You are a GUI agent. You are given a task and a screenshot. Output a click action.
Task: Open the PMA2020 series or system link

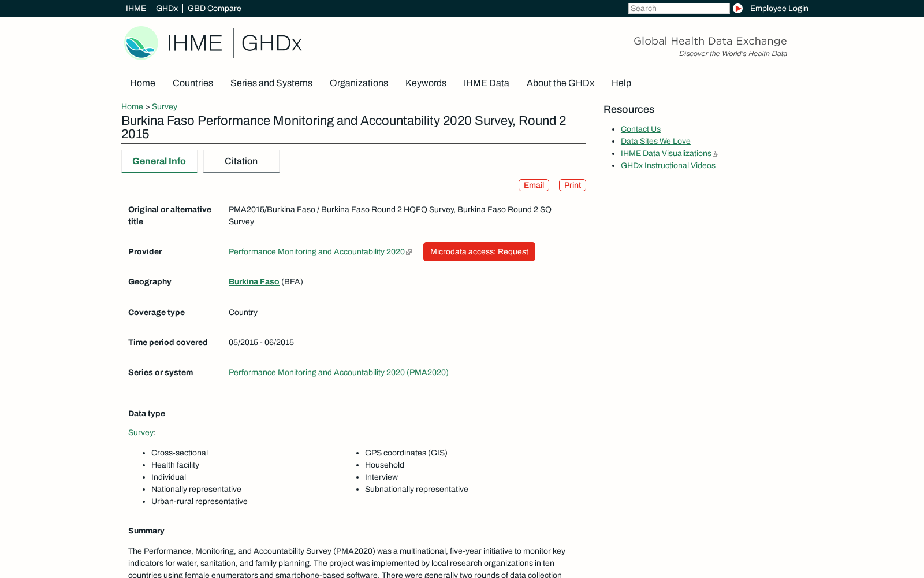pyautogui.click(x=338, y=373)
